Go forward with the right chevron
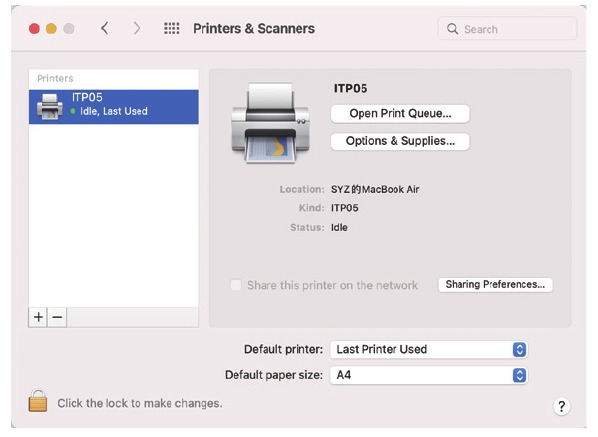This screenshot has height=437, width=598. [x=137, y=28]
